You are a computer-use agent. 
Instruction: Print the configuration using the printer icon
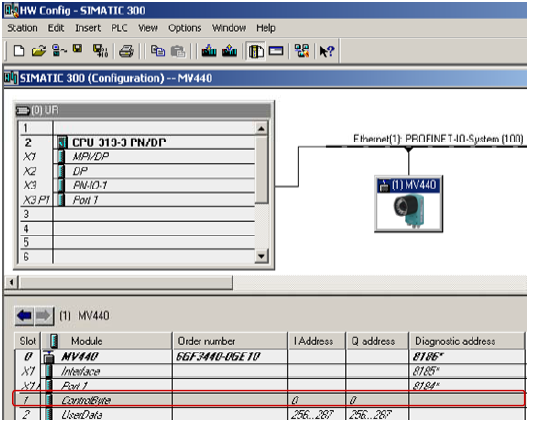point(126,51)
